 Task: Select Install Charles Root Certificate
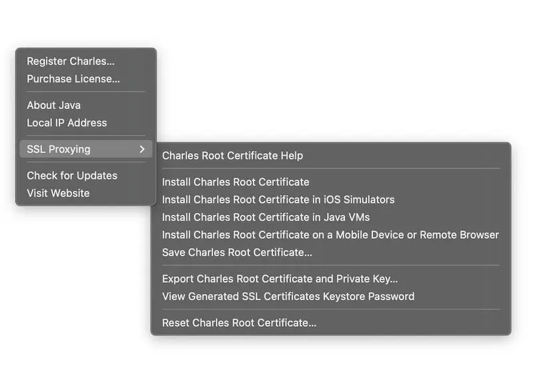[x=236, y=182]
